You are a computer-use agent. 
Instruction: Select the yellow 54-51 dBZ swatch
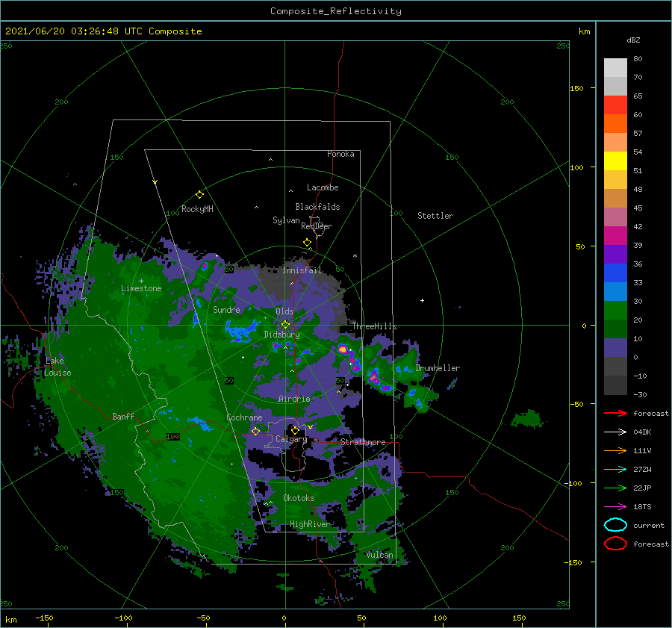click(x=615, y=161)
